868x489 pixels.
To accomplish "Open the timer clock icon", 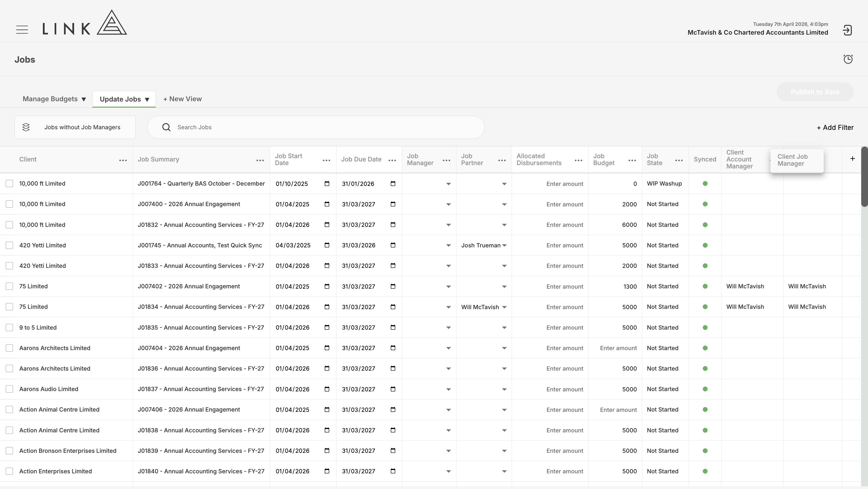I will [x=848, y=59].
